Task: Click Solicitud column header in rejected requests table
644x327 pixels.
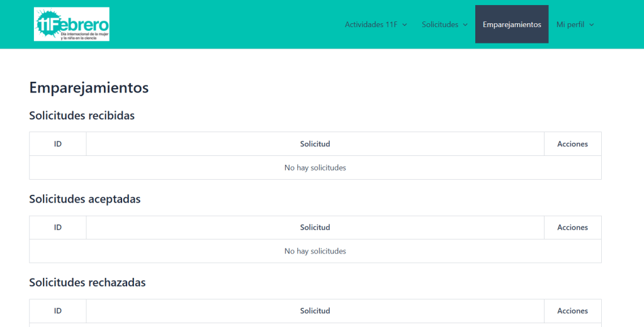Action: [315, 311]
